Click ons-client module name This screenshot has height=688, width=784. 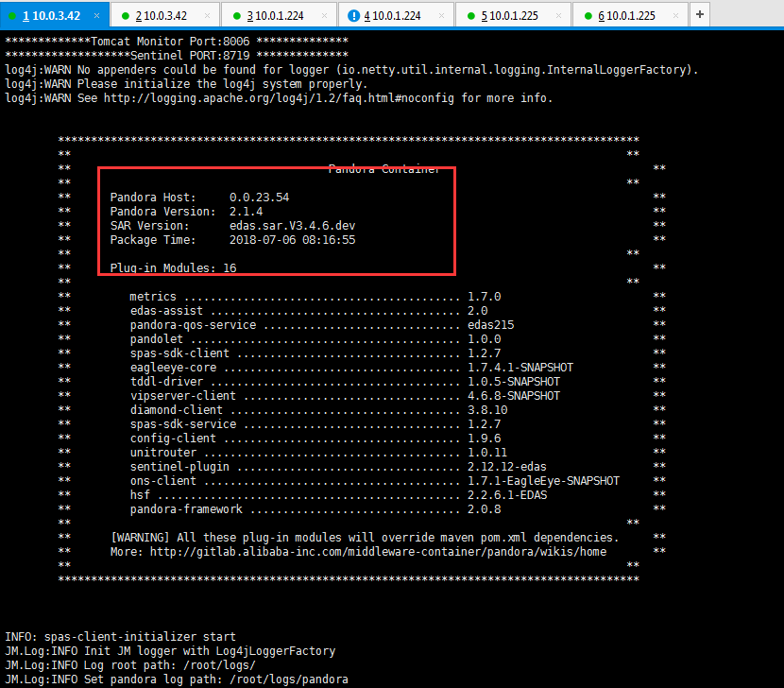coord(163,481)
